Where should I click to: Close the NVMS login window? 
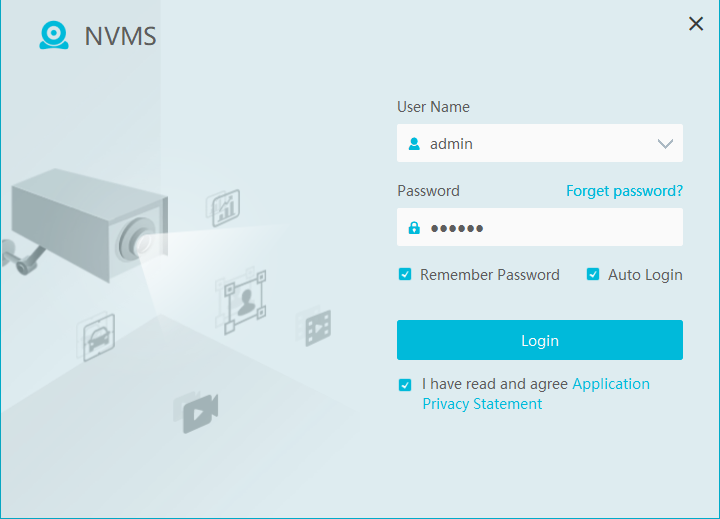[696, 24]
